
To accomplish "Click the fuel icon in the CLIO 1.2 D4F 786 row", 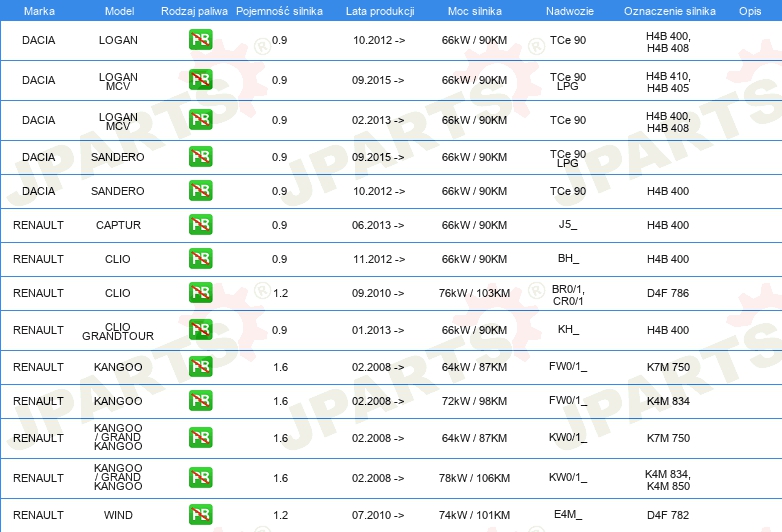I will [x=200, y=293].
